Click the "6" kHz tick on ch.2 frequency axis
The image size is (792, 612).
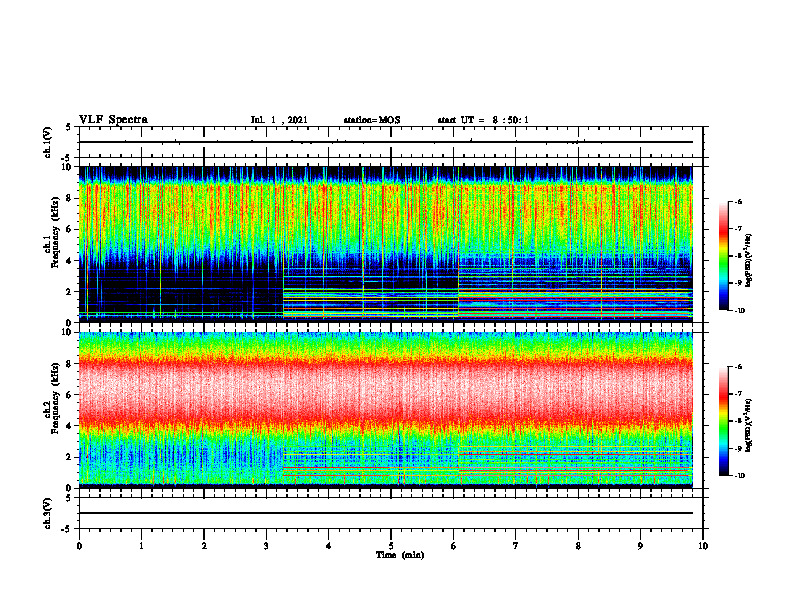(70, 395)
